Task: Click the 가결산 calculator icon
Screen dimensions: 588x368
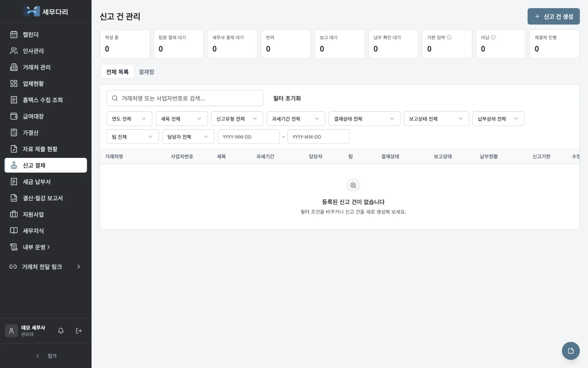Action: click(x=14, y=132)
